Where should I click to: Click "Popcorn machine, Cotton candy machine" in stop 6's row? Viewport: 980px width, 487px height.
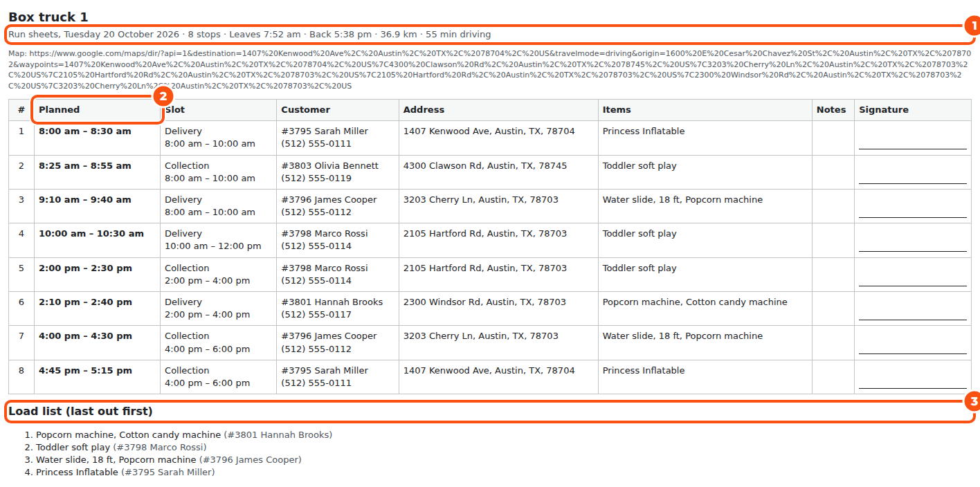click(695, 302)
